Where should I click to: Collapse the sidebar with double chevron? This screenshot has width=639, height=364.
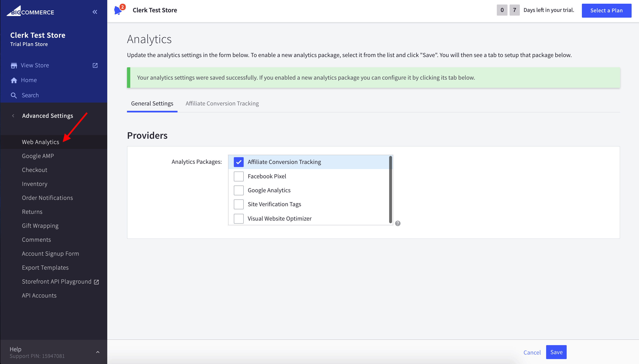click(95, 12)
